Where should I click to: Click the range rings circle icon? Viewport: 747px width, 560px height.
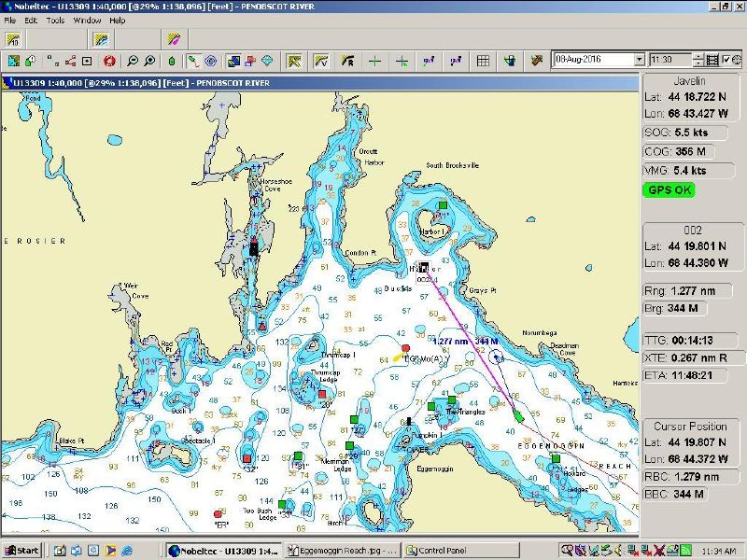[x=211, y=61]
